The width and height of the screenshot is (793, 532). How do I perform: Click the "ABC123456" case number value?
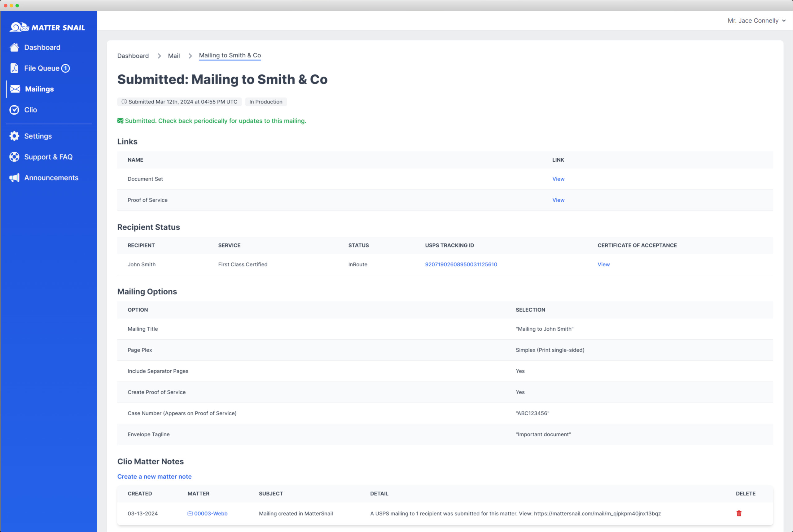[532, 413]
